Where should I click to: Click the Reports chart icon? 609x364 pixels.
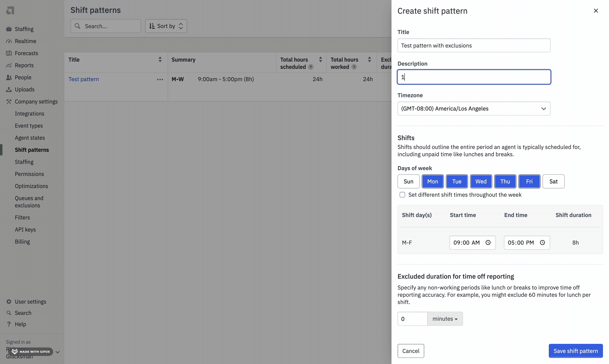coord(9,65)
